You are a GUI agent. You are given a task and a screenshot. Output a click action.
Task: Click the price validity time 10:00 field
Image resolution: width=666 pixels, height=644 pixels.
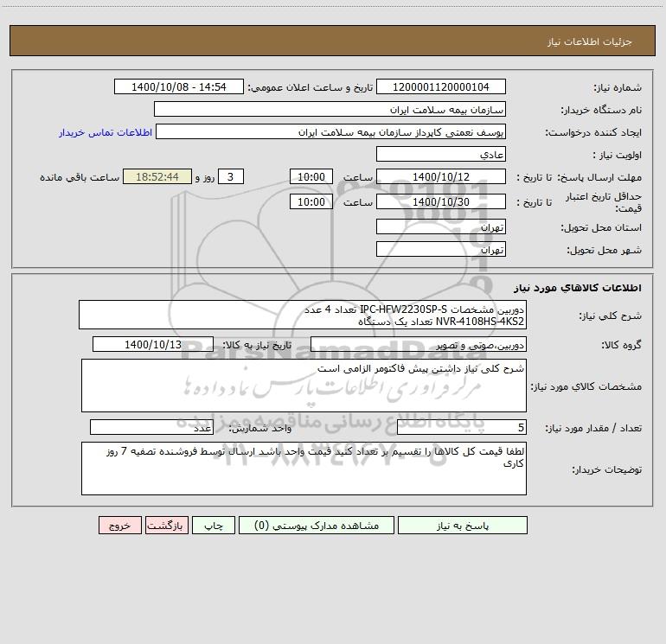(x=311, y=201)
